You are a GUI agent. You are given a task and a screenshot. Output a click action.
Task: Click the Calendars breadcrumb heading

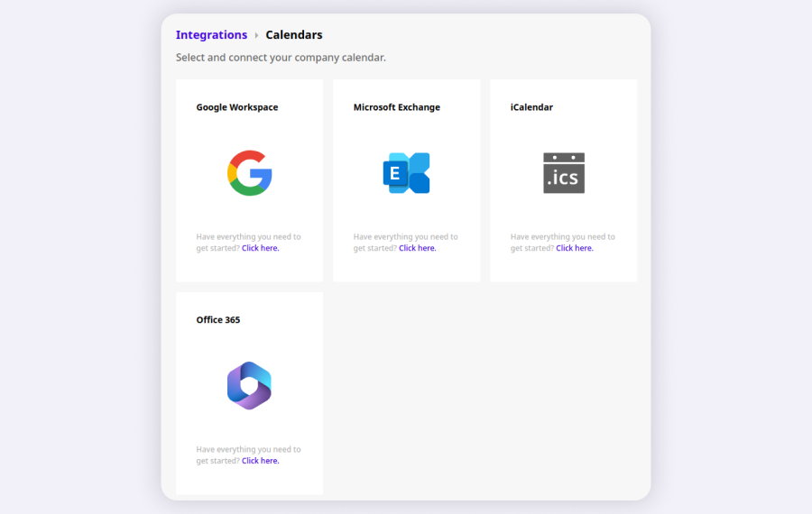(294, 34)
